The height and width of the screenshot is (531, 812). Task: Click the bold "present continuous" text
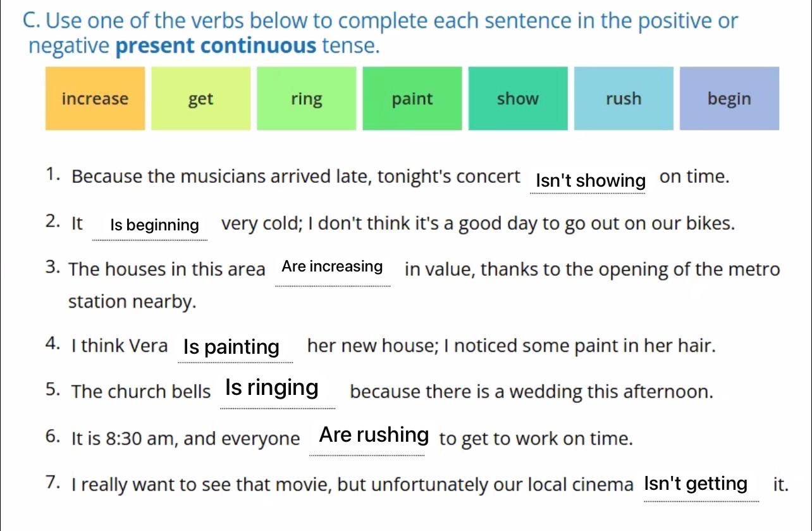tap(217, 46)
